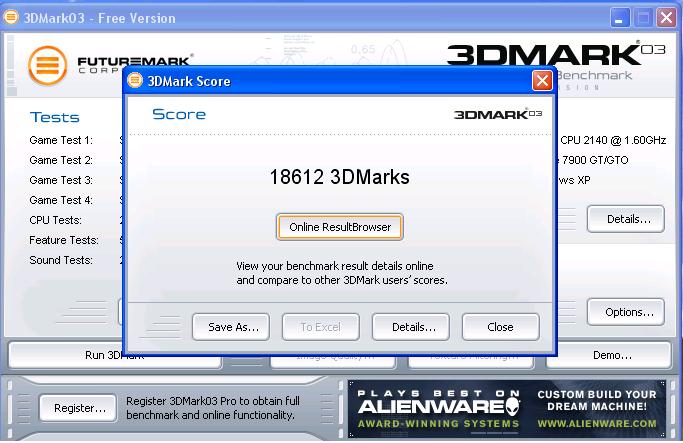Click the 'Game Test 3:' label
The image size is (683, 443).
tap(61, 180)
